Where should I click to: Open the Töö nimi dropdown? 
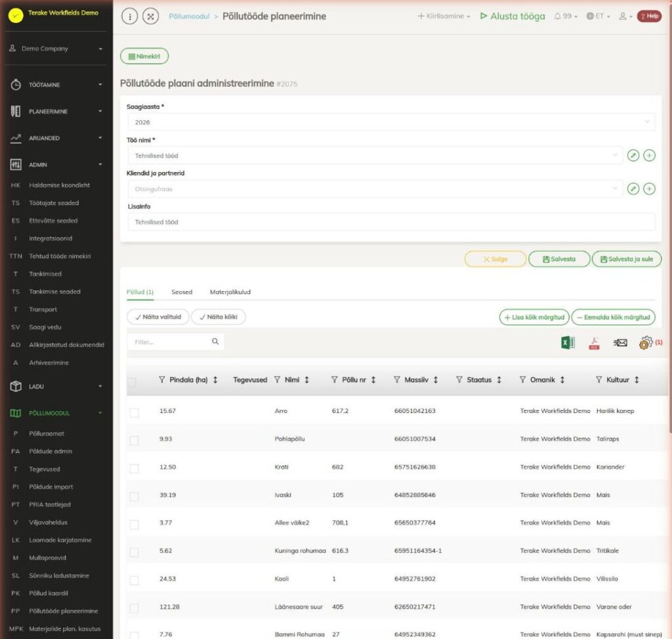tap(375, 155)
